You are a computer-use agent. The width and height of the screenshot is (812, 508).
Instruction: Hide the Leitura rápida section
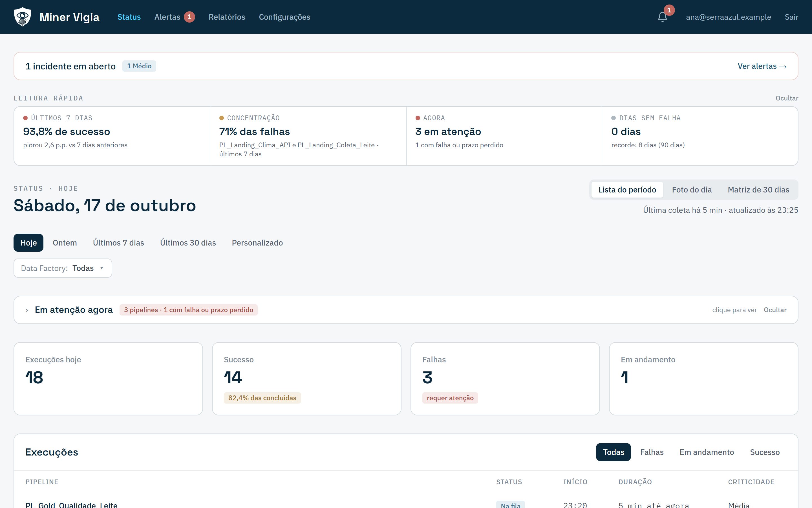(x=787, y=98)
